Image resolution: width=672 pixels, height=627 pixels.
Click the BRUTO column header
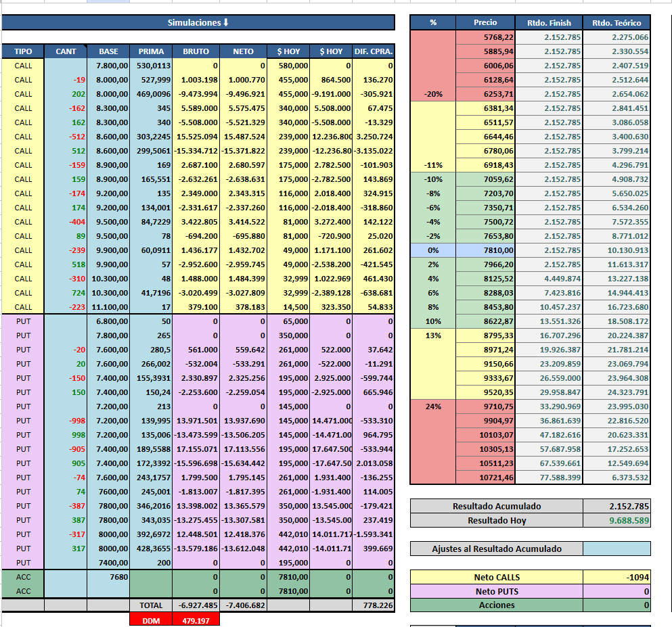(x=196, y=51)
